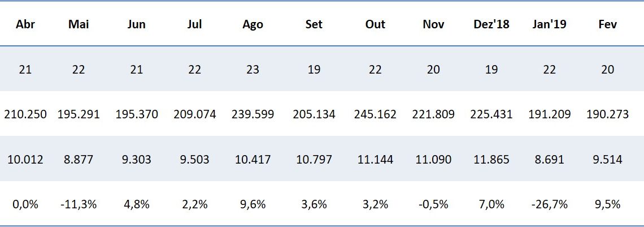Click the 0,0% cell under Abr
644x227 pixels.
pos(25,204)
